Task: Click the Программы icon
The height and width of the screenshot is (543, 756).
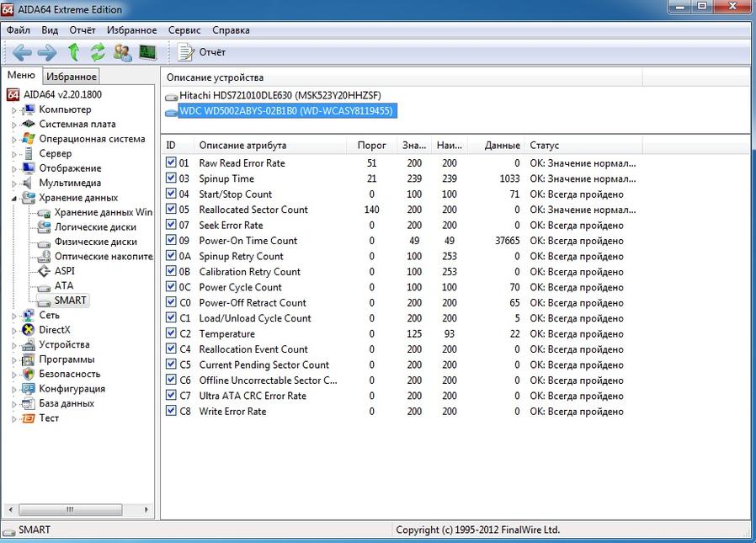Action: (x=29, y=359)
